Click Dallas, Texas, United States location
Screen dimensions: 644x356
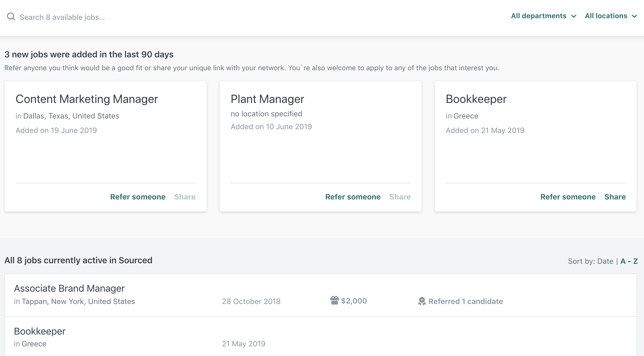71,116
